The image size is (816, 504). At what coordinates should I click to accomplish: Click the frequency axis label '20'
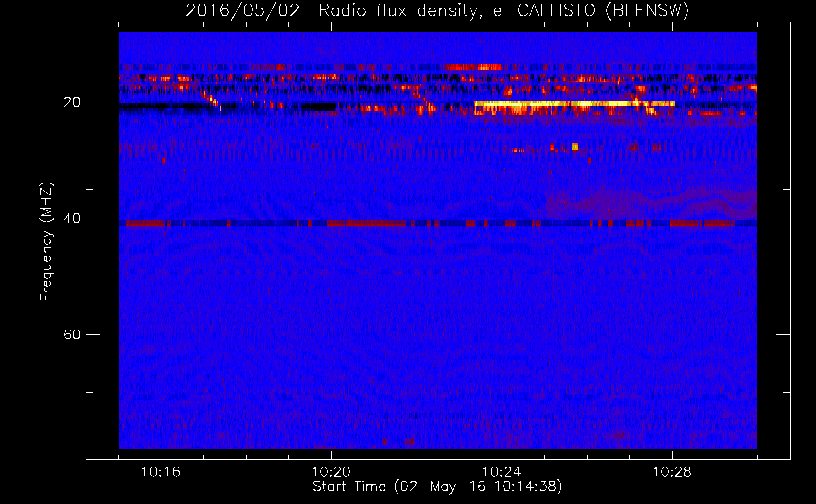(x=72, y=102)
